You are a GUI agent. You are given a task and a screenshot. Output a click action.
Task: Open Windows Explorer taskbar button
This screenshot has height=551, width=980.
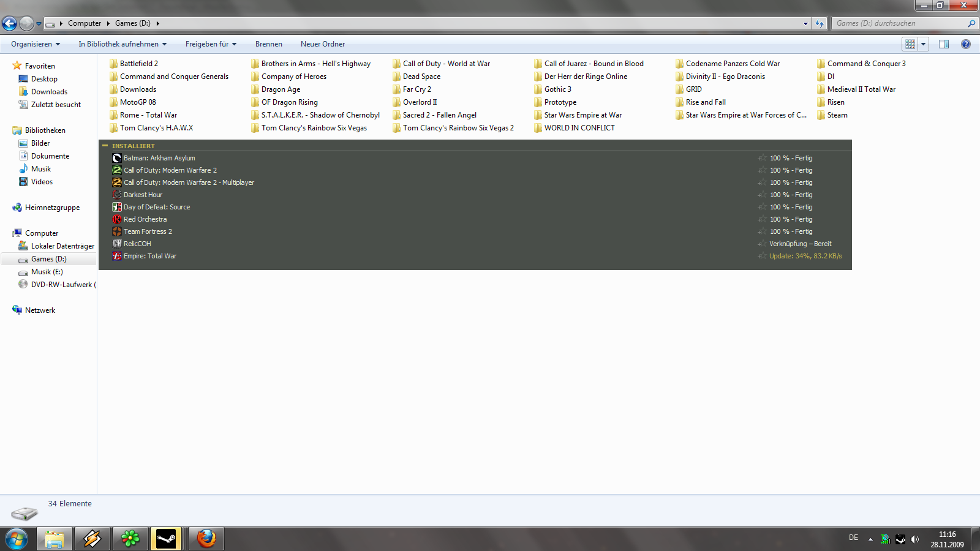pyautogui.click(x=55, y=539)
